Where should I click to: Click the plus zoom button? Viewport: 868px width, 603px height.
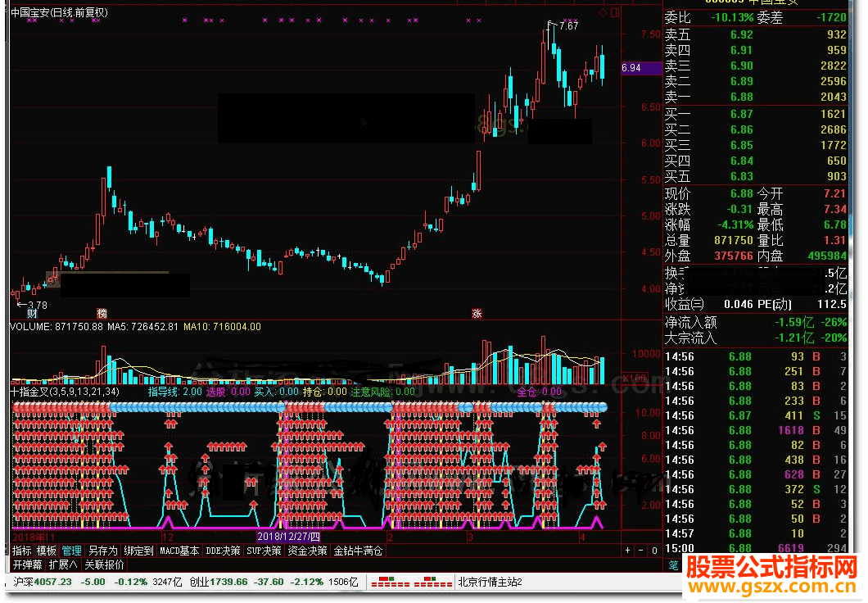(627, 551)
